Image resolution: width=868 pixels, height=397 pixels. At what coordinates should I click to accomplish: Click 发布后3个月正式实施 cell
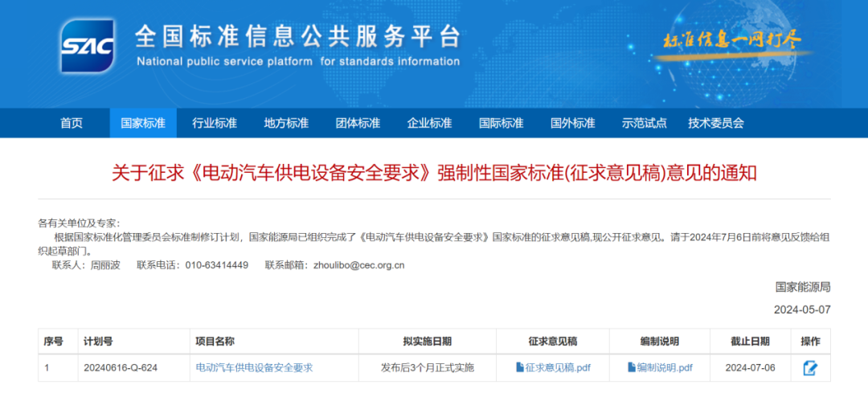[x=428, y=367]
